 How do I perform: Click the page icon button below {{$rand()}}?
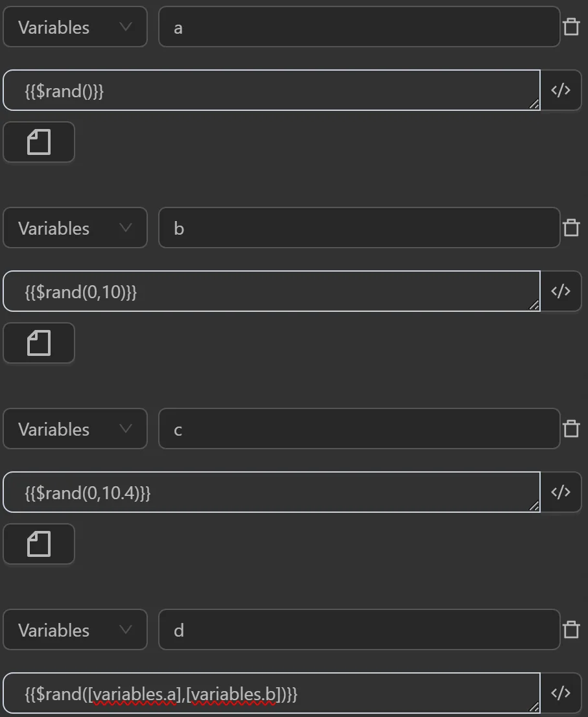(39, 142)
